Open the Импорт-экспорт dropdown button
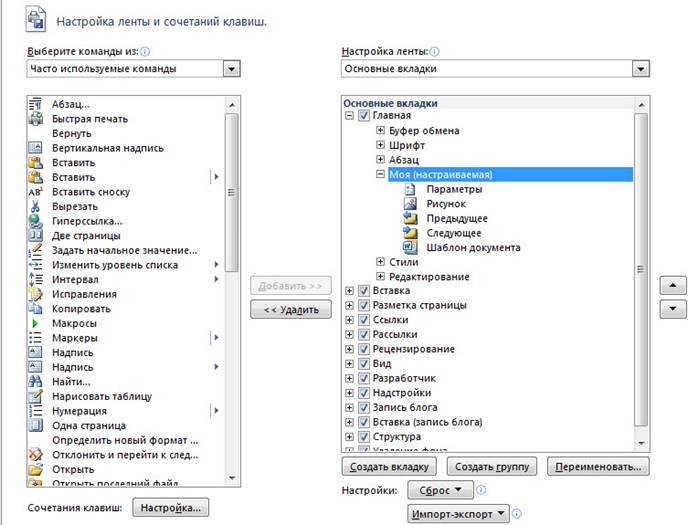698x525 pixels. click(458, 514)
